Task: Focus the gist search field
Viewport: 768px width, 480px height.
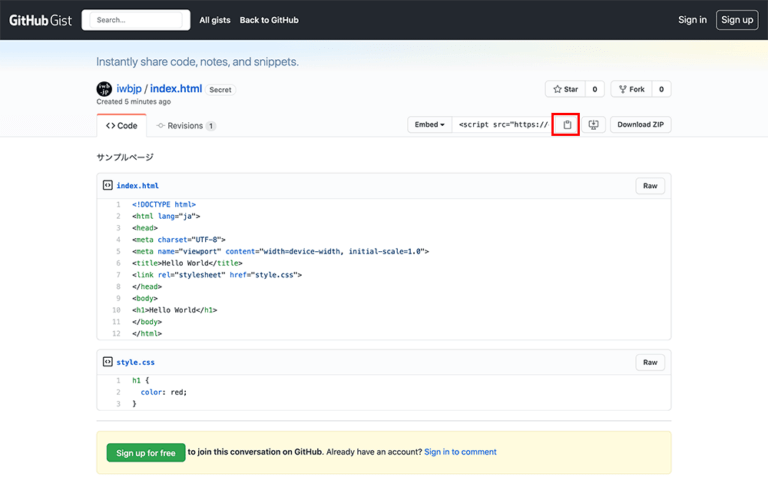Action: [x=136, y=20]
